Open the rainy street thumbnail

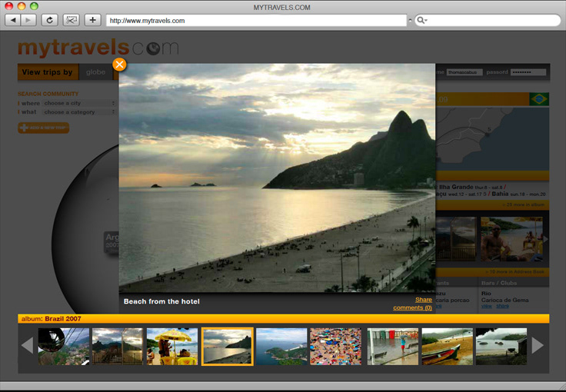(x=393, y=347)
